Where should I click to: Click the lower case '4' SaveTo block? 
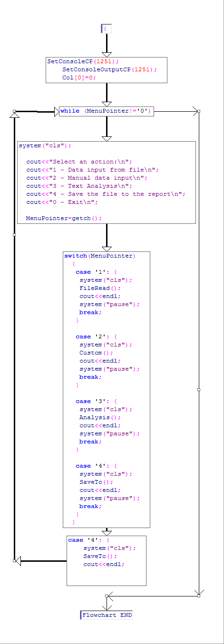coord(107,560)
